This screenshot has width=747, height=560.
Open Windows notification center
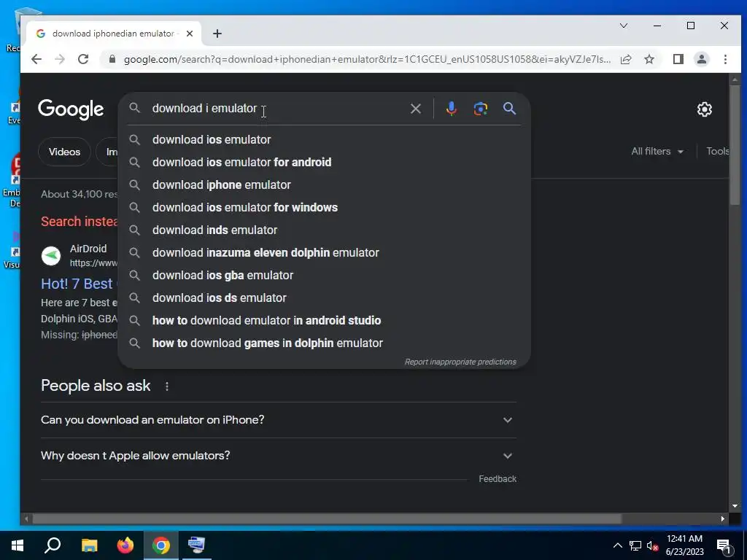click(x=724, y=545)
